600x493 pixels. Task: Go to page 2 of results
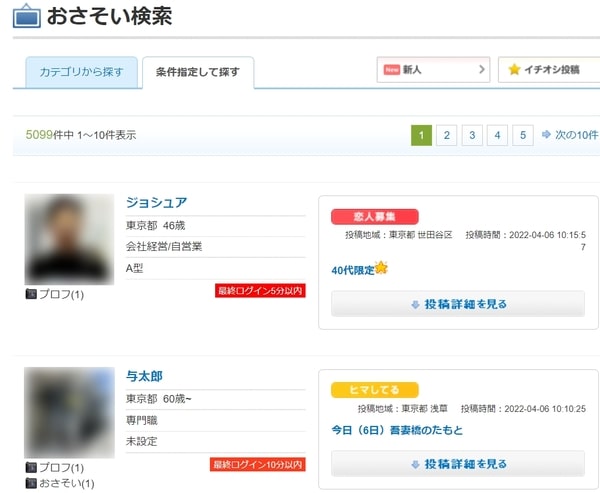(447, 135)
